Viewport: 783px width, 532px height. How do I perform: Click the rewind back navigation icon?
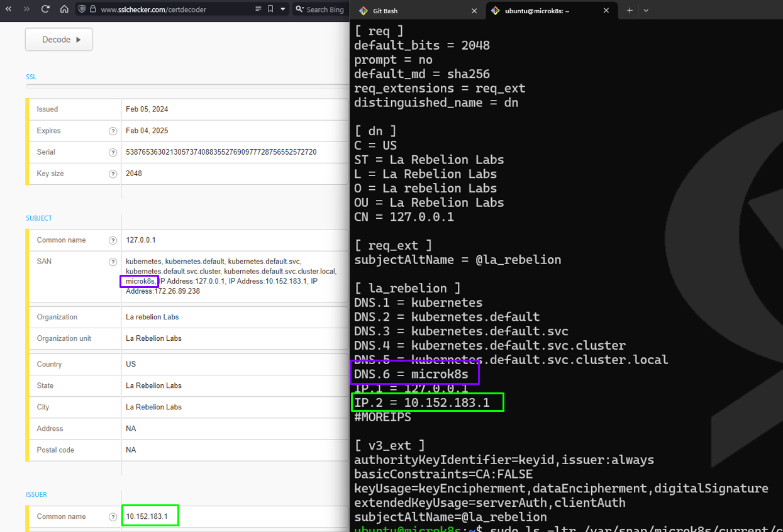[x=9, y=9]
